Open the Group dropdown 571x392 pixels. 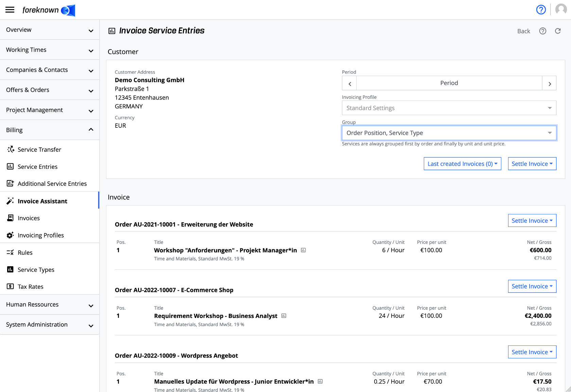(x=449, y=133)
